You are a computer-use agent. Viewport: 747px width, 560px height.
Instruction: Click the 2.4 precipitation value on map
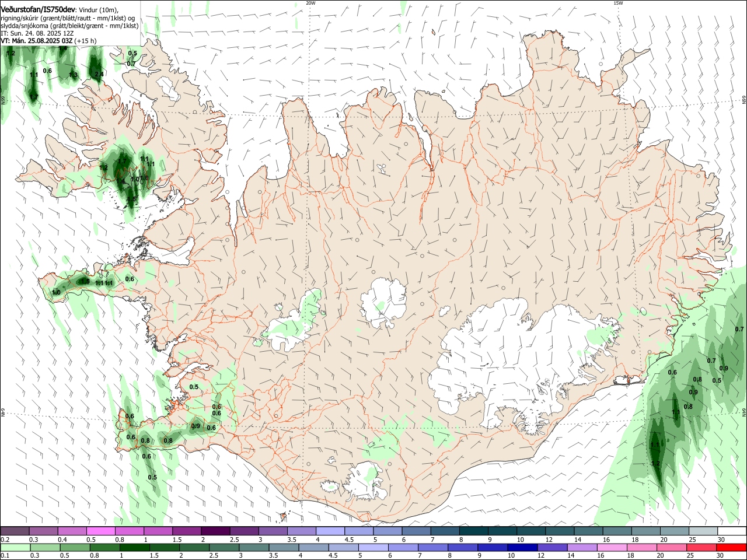coord(99,74)
